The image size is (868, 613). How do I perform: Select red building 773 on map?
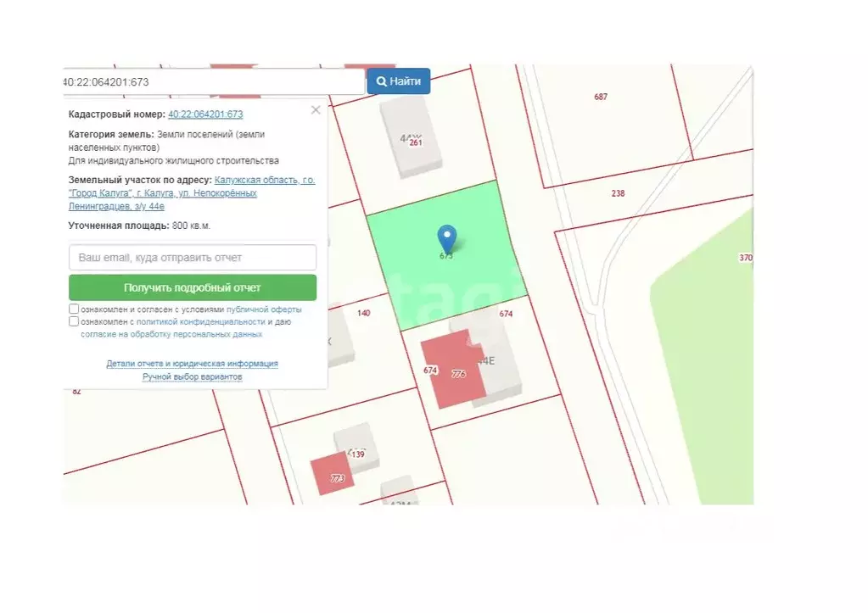pos(332,474)
